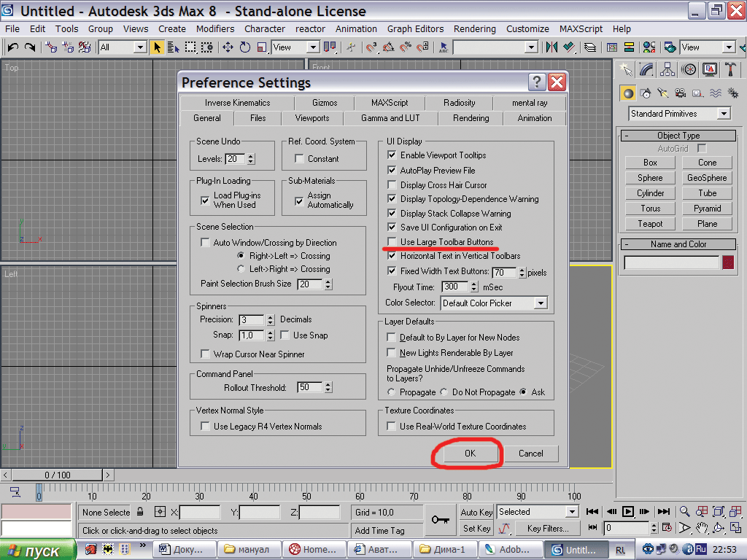The height and width of the screenshot is (560, 747).
Task: Activate the Select and Link tool
Action: pyautogui.click(x=50, y=47)
